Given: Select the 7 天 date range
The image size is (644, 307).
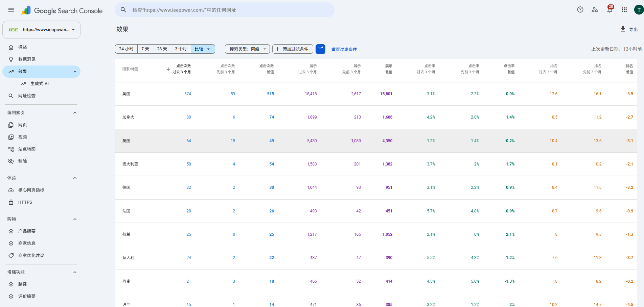Looking at the screenshot, I should 145,49.
